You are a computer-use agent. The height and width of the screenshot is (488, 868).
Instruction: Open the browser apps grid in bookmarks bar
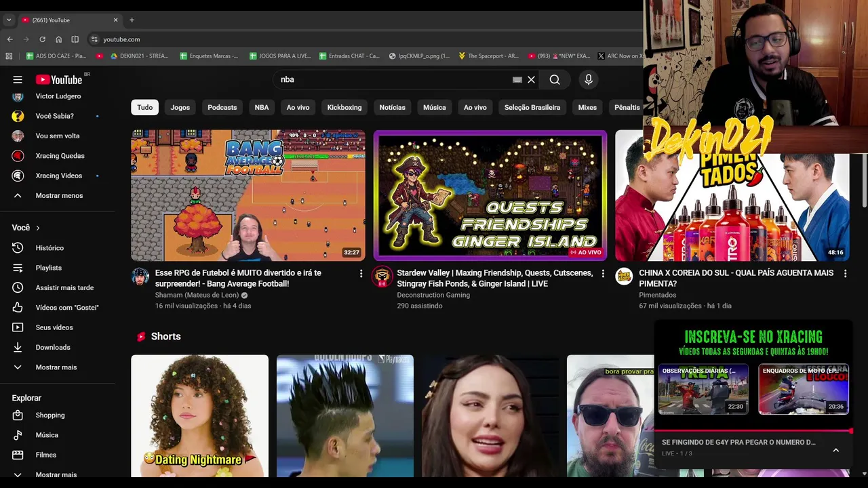[9, 56]
